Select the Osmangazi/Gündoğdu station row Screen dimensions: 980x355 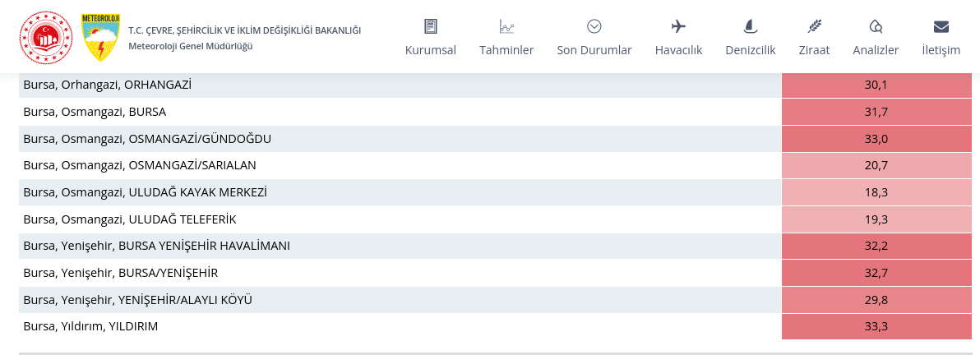[x=147, y=139]
